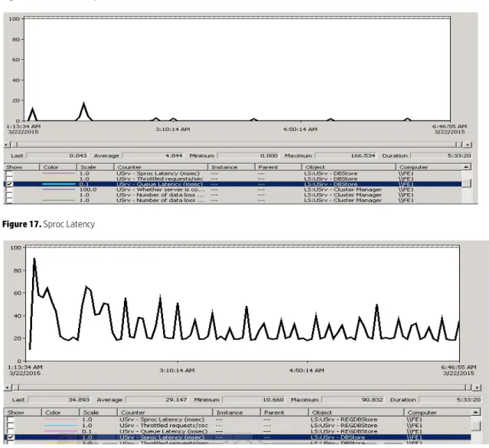Click the Maximum value field showing 166.534
Image resolution: width=489 pixels, height=448 pixels.
coord(346,155)
